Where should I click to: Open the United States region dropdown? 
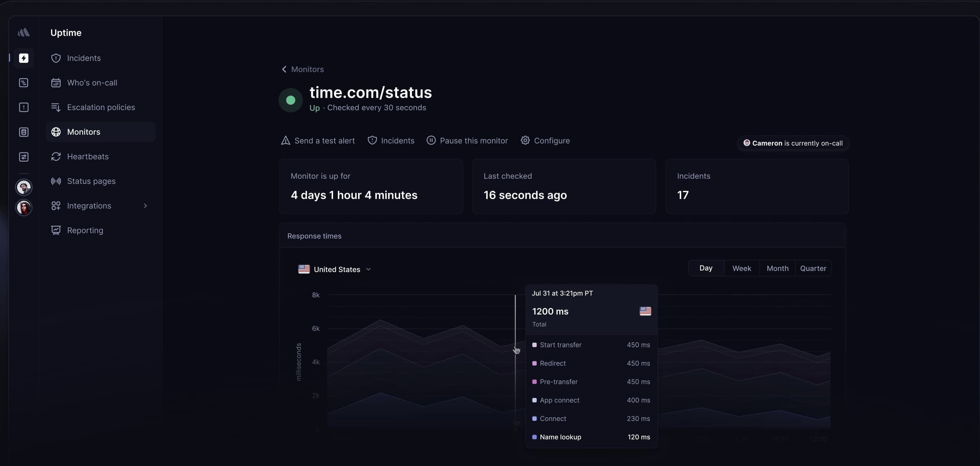335,269
